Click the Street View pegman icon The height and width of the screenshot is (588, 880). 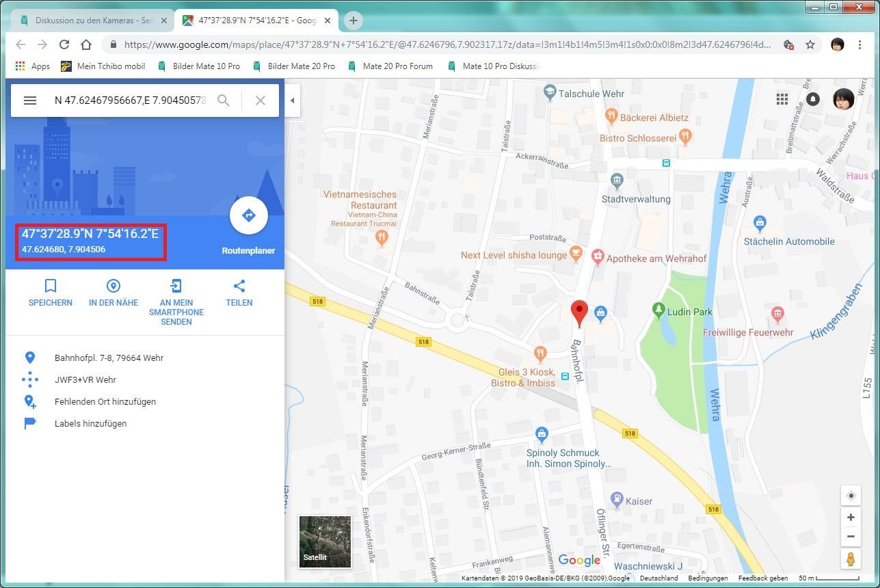point(851,559)
